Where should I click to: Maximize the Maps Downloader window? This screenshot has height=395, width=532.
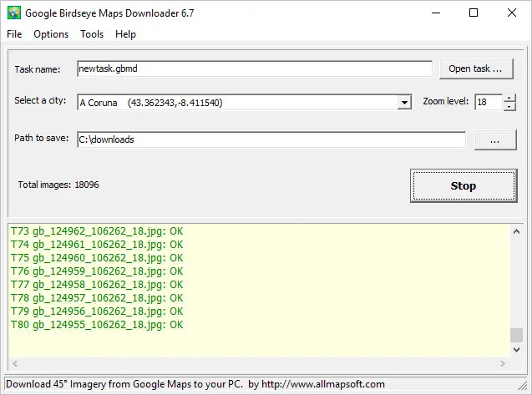[474, 13]
